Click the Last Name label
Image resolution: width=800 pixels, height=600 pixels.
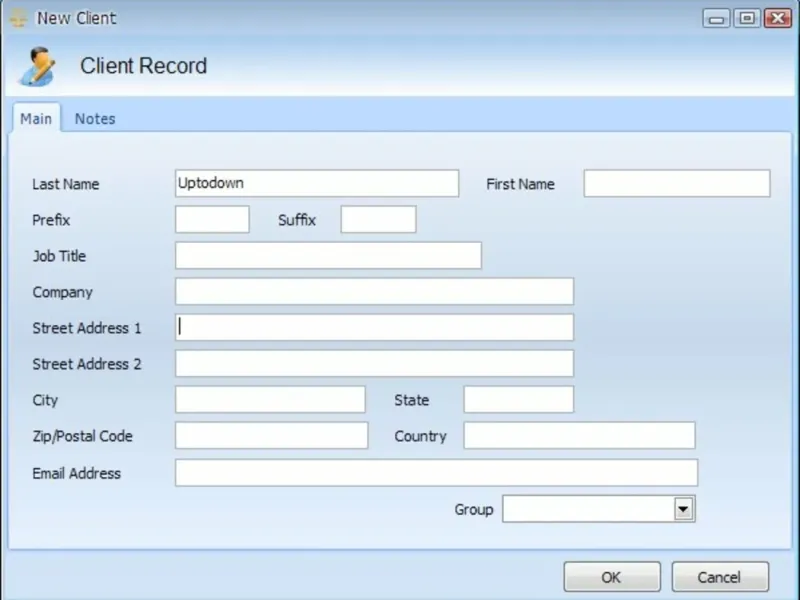[66, 184]
